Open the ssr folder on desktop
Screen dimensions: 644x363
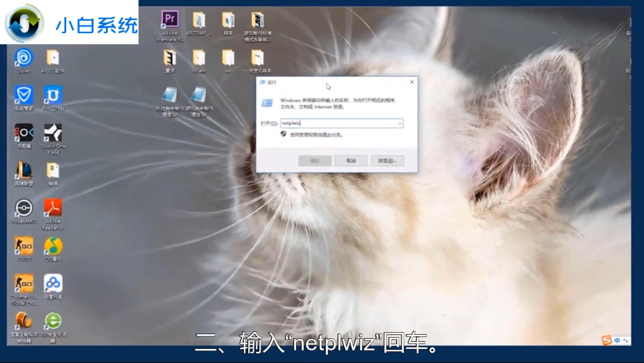[228, 58]
